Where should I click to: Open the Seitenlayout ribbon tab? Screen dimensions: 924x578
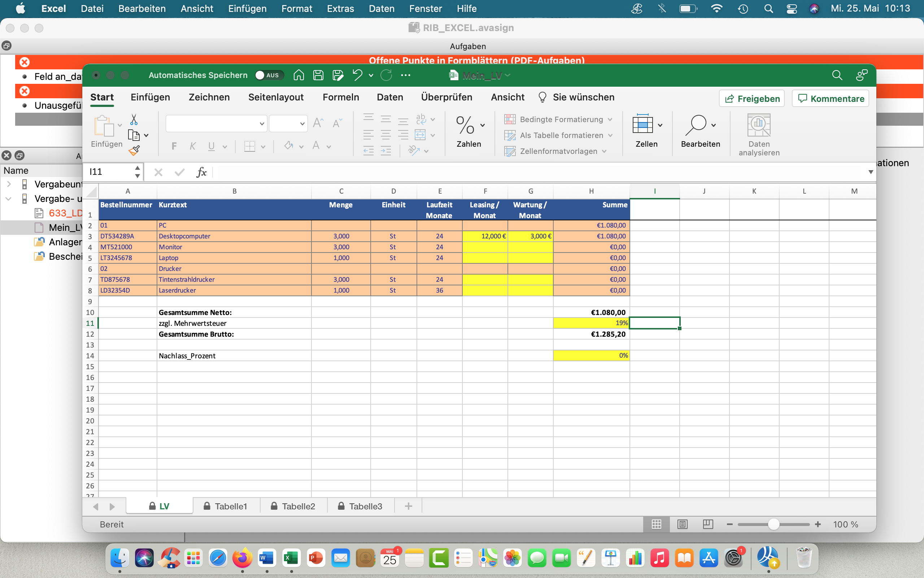[276, 97]
